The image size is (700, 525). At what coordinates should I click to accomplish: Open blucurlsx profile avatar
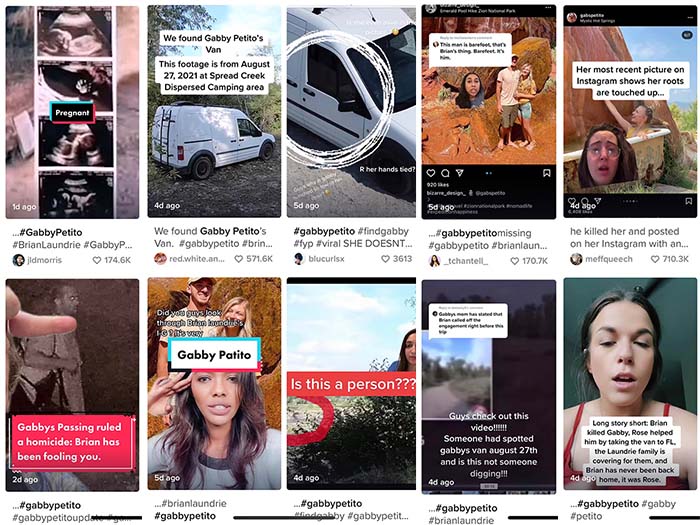(299, 259)
